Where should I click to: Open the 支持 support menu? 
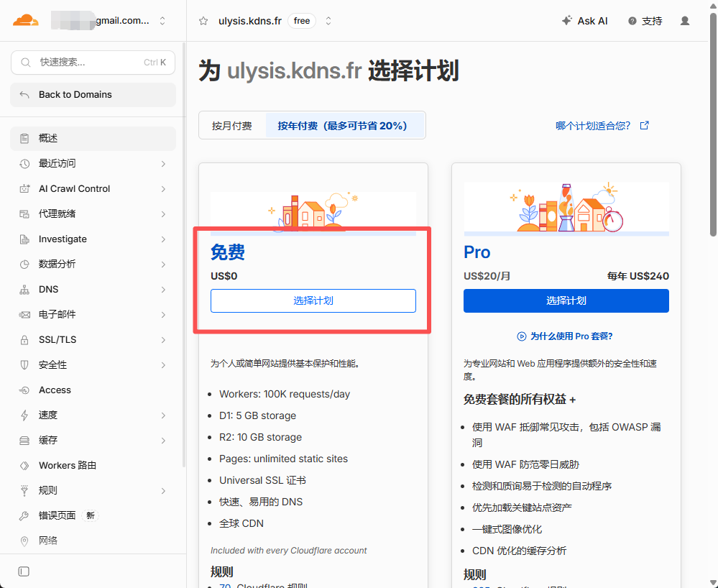(x=645, y=21)
